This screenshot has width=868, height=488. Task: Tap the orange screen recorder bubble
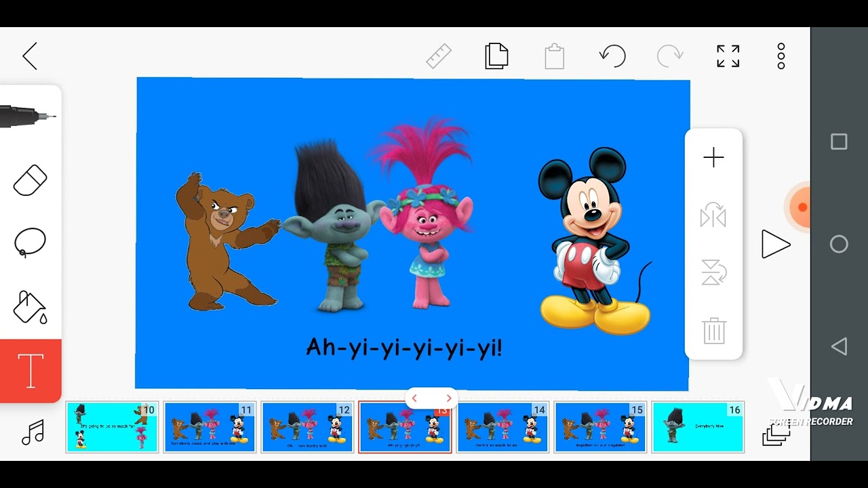800,207
